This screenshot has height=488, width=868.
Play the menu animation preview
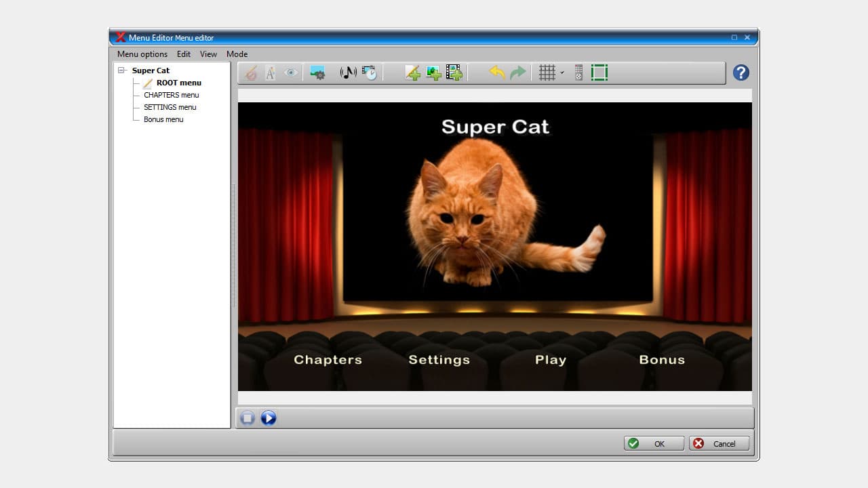coord(269,418)
